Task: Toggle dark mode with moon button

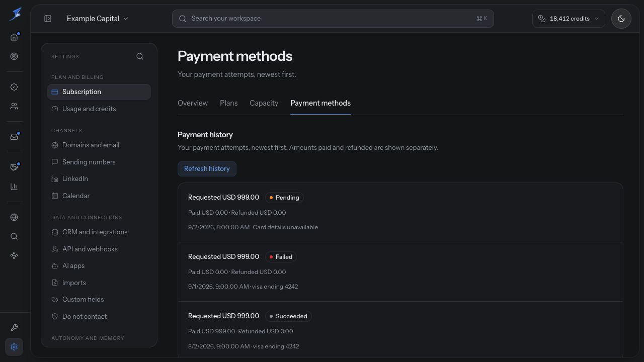Action: [621, 19]
